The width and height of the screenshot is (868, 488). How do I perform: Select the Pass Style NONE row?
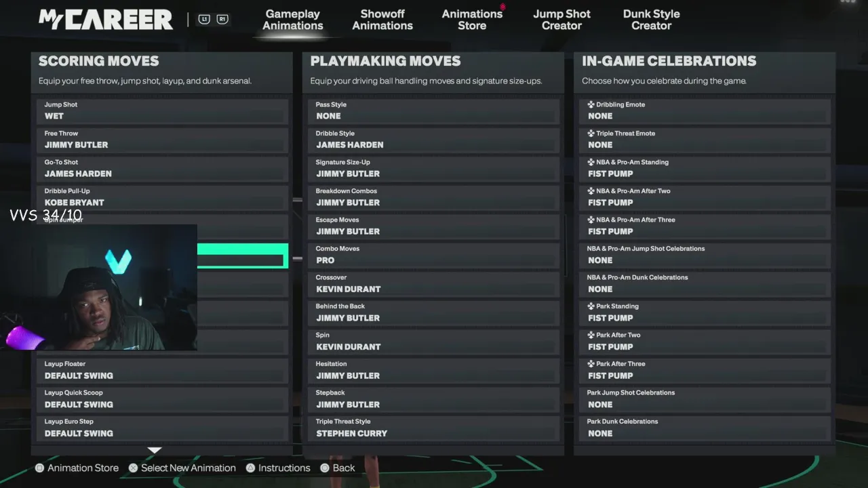click(x=434, y=111)
